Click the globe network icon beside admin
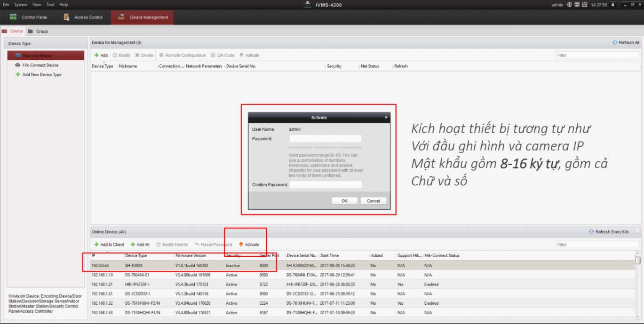 point(570,5)
